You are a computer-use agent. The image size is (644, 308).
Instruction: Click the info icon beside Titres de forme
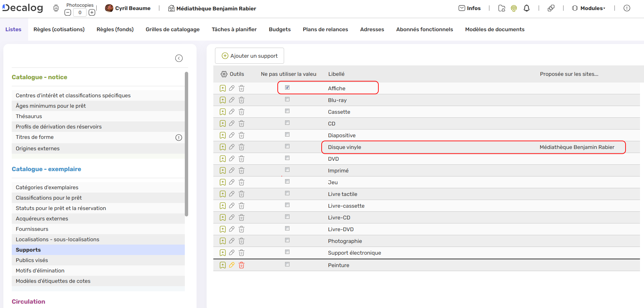click(x=179, y=138)
